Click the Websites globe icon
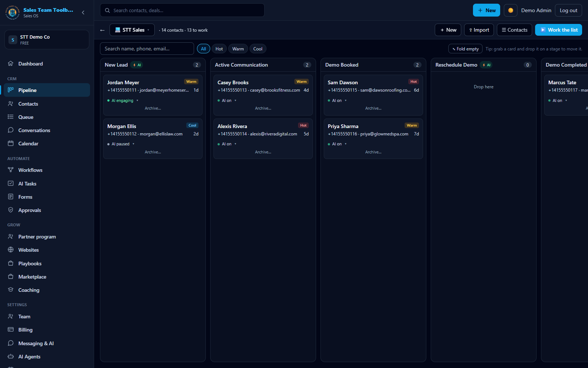Image resolution: width=588 pixels, height=368 pixels. click(11, 250)
